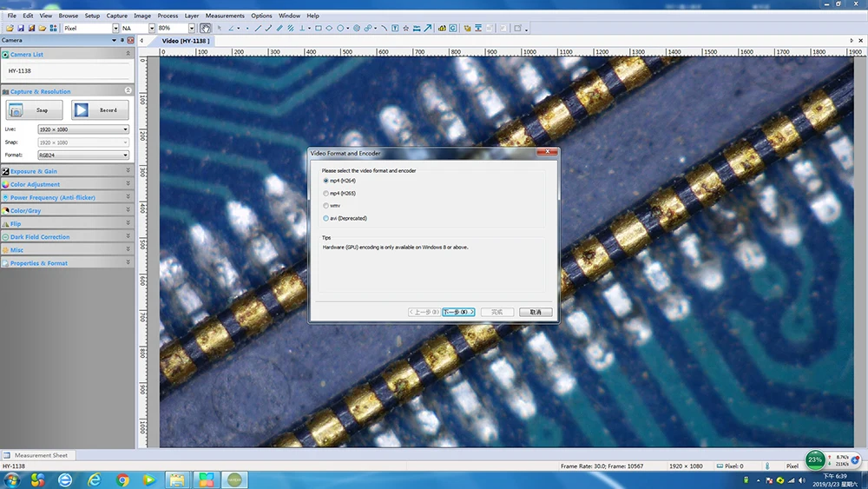
Task: Open the Measurements menu
Action: click(225, 16)
